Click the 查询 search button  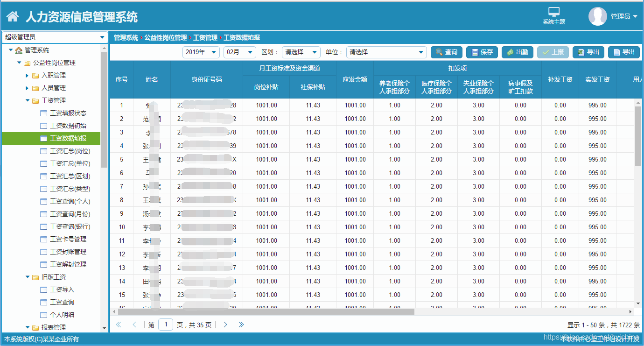(447, 52)
